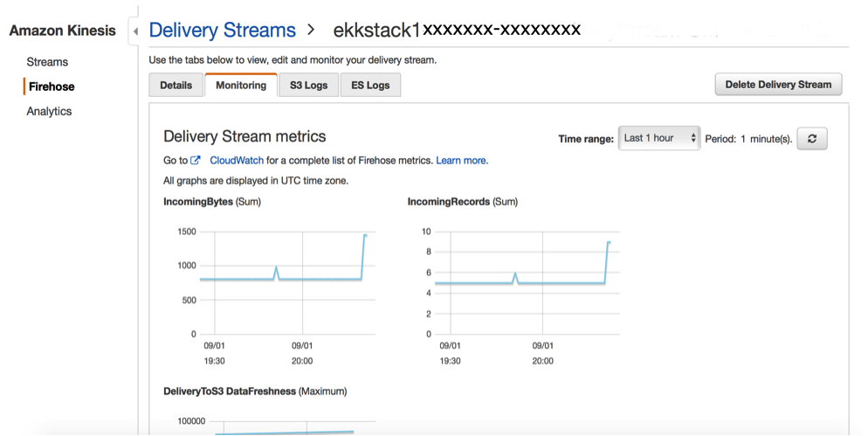The width and height of the screenshot is (868, 436).
Task: Select Firehose in the sidebar
Action: click(52, 87)
